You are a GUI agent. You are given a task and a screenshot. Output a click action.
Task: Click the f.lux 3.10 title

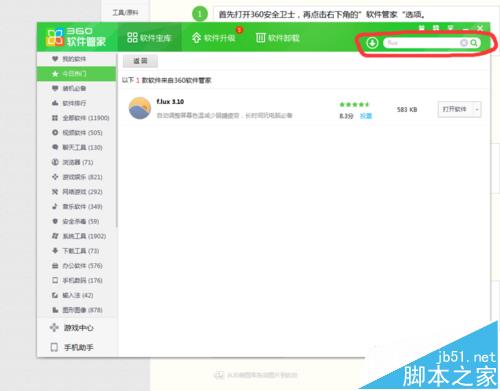click(170, 102)
